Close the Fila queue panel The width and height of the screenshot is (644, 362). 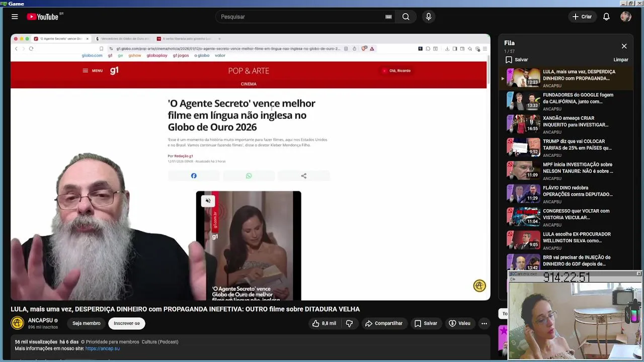coord(624,46)
